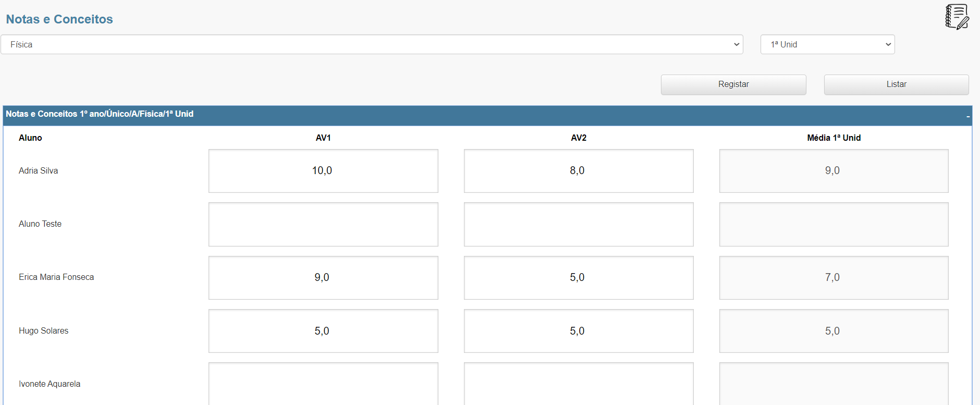Collapse the Notas e Conceitos panel
The image size is (980, 405).
tap(968, 116)
